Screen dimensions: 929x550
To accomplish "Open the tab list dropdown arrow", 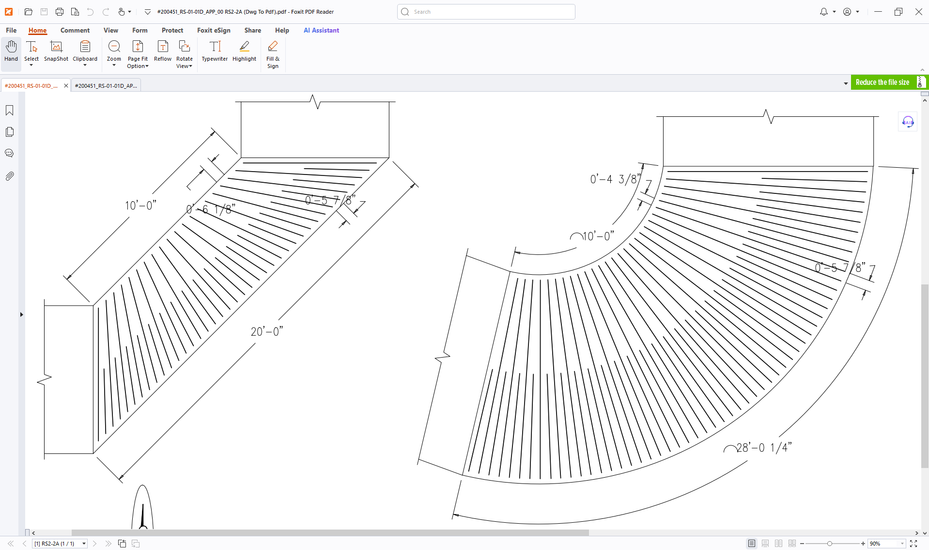I will pyautogui.click(x=845, y=84).
